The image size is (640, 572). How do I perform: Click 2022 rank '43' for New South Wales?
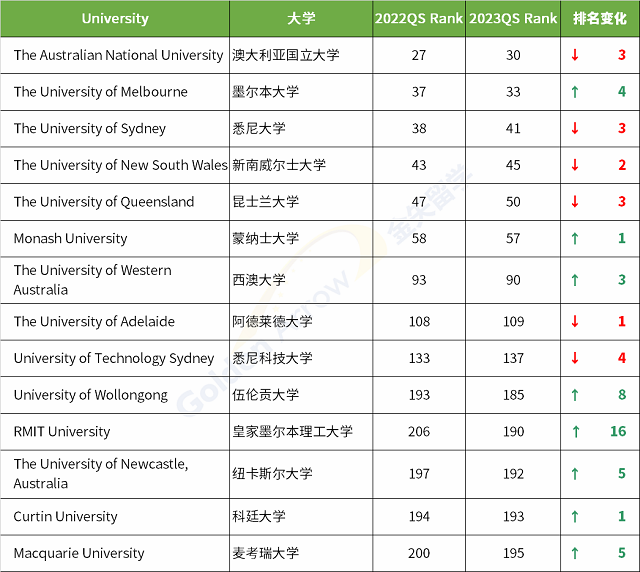coord(419,165)
